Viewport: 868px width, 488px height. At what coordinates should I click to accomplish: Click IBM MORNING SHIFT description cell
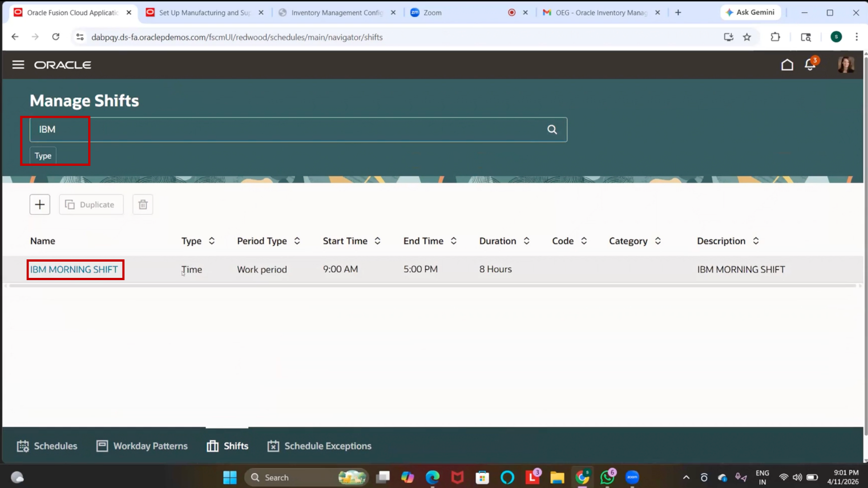point(741,269)
